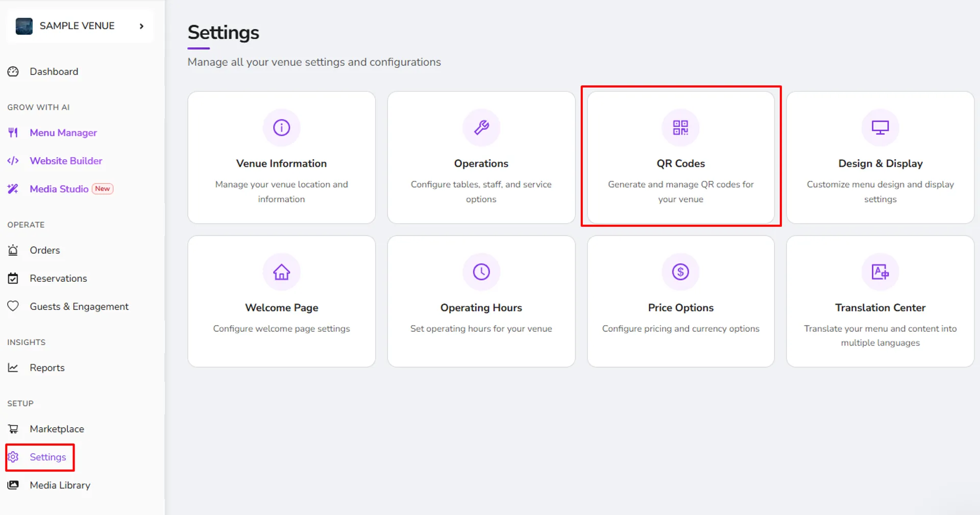This screenshot has width=980, height=515.
Task: Click the house icon for Welcome Page
Action: coord(281,272)
